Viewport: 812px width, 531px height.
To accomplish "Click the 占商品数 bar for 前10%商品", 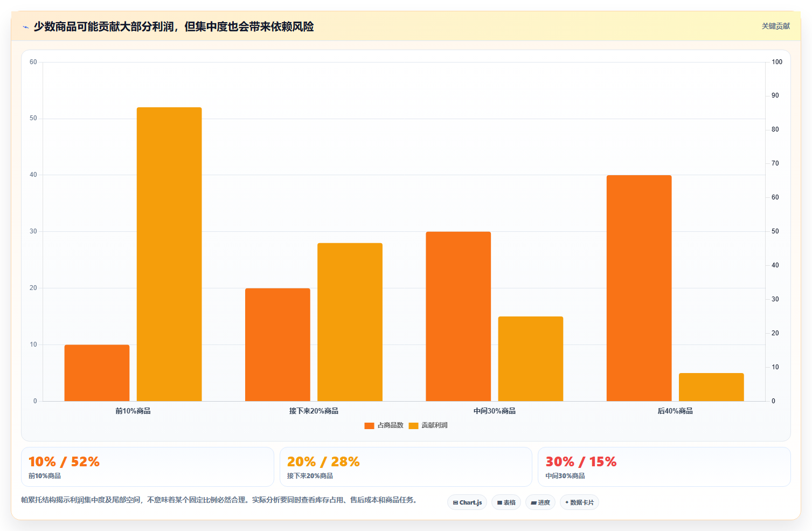I will click(97, 373).
